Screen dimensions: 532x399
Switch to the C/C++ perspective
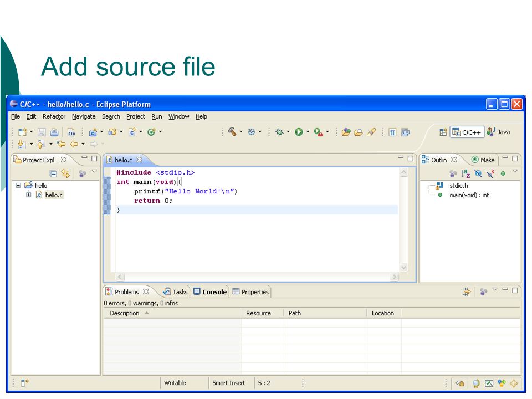point(467,132)
